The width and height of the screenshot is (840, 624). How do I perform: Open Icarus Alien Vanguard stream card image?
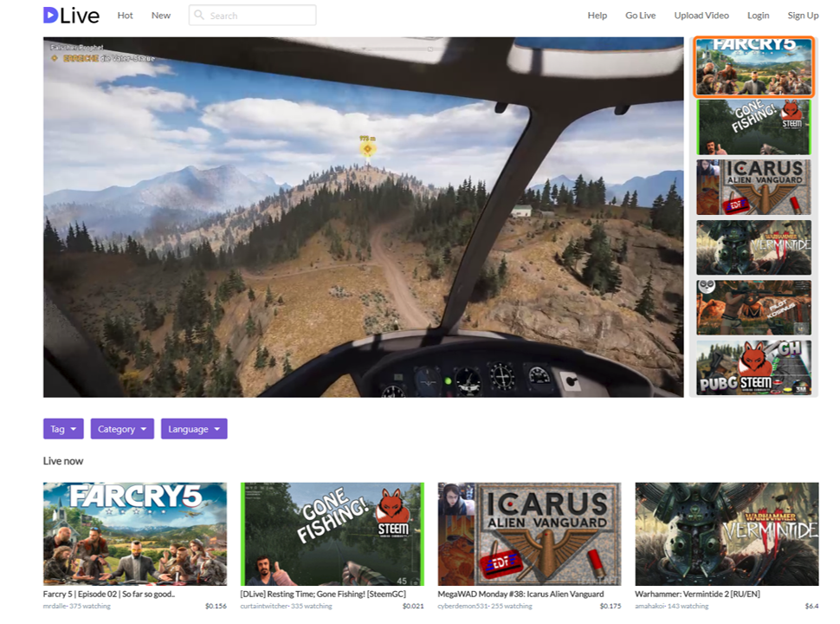pyautogui.click(x=529, y=534)
